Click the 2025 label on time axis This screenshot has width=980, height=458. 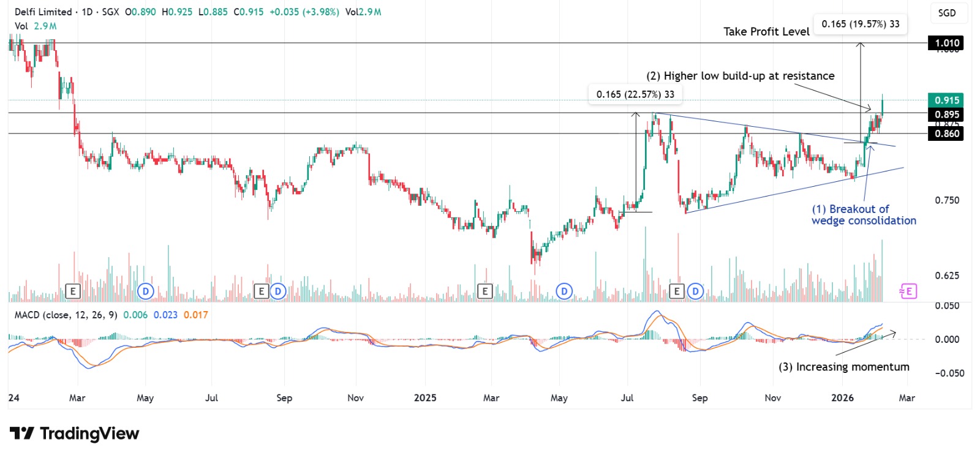point(425,398)
